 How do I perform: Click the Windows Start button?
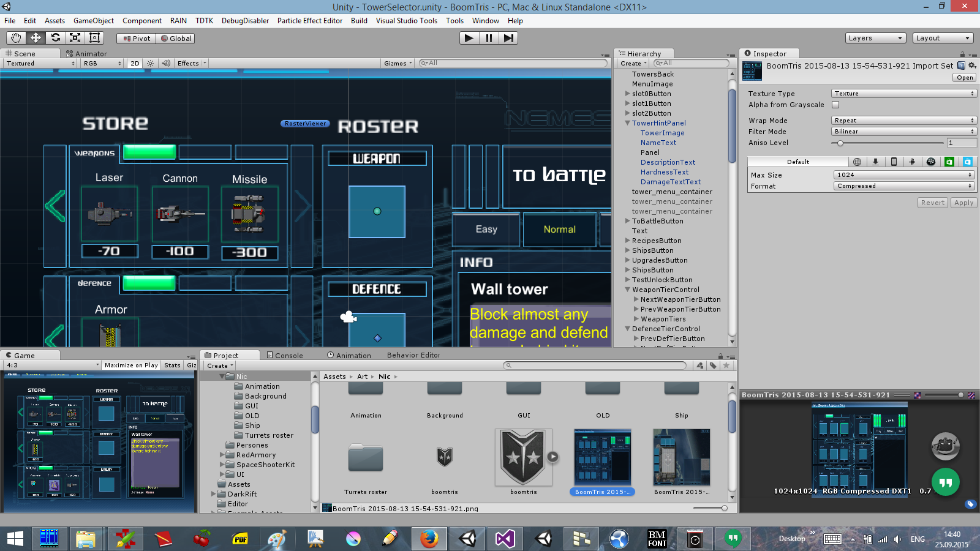coord(15,539)
